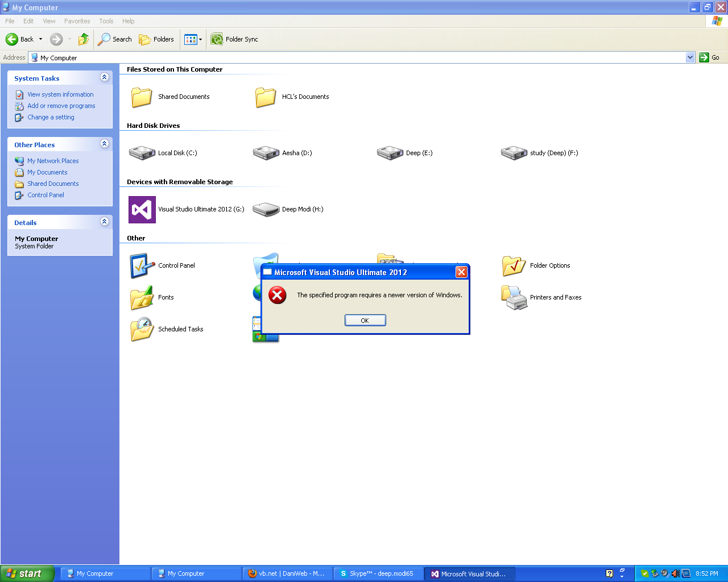The height and width of the screenshot is (582, 728).
Task: Click Change a setting link
Action: pos(51,117)
